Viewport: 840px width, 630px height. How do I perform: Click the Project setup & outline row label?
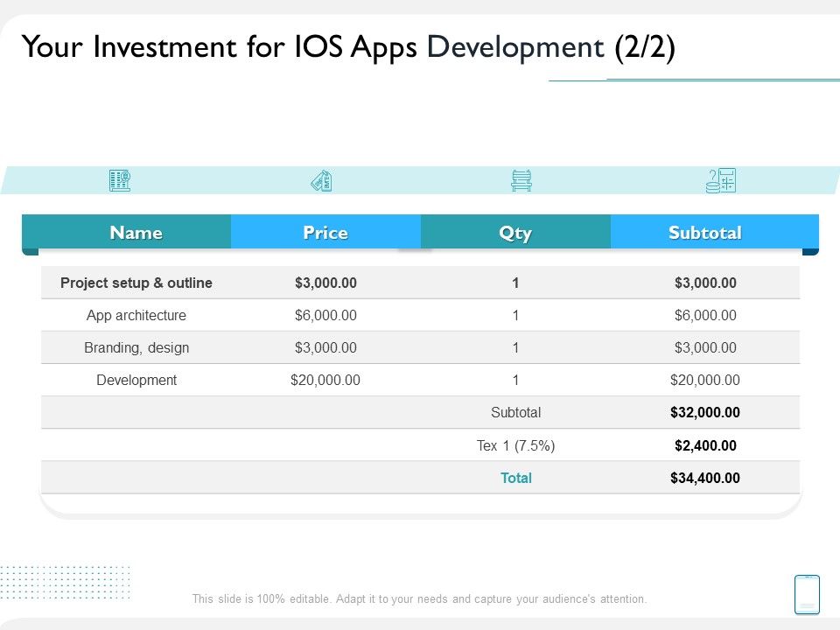[x=136, y=283]
